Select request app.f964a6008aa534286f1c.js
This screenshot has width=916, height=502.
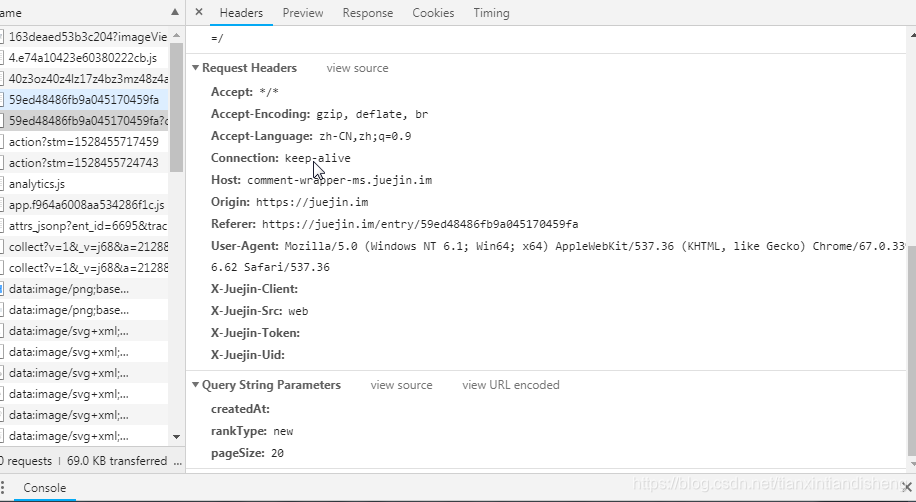(86, 205)
